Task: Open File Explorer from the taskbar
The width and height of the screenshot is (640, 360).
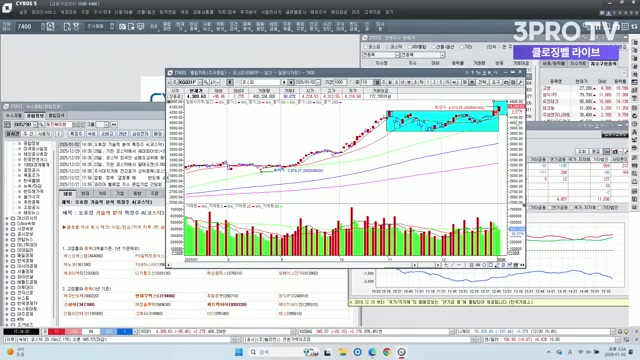Action: coord(342,352)
